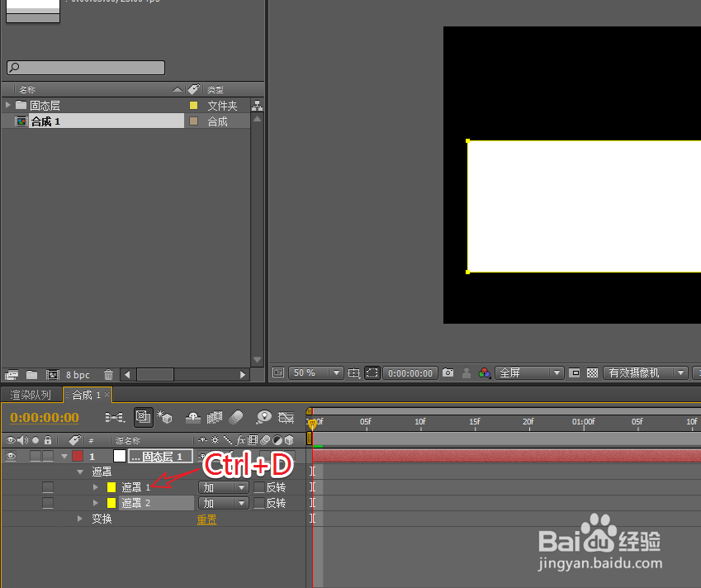Click the label tag column header in the project panel

(193, 89)
